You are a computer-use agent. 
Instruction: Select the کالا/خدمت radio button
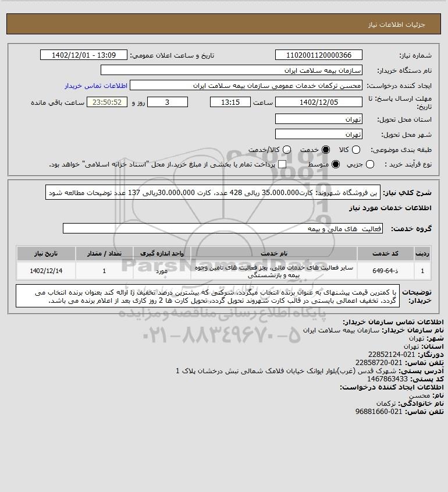tap(286, 150)
